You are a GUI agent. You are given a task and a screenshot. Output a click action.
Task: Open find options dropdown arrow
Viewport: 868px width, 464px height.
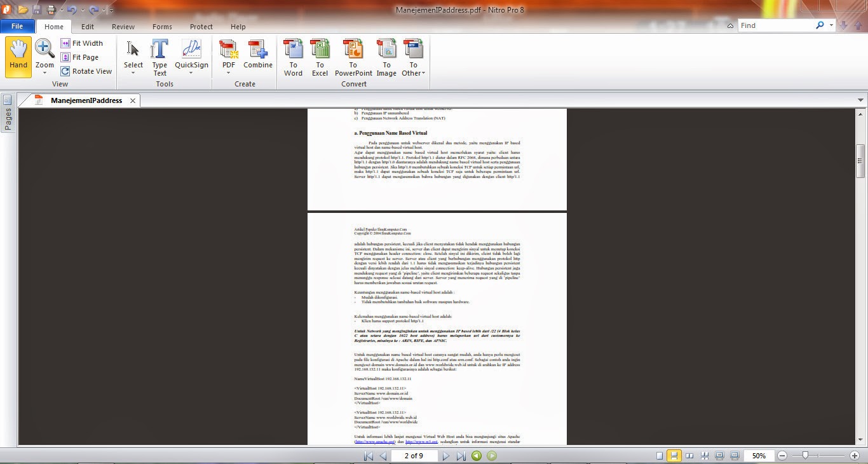tap(831, 25)
